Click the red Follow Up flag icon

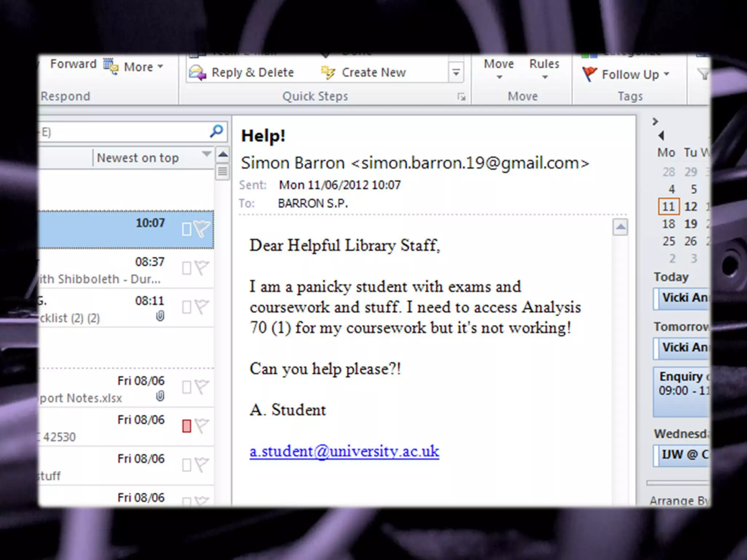point(589,74)
